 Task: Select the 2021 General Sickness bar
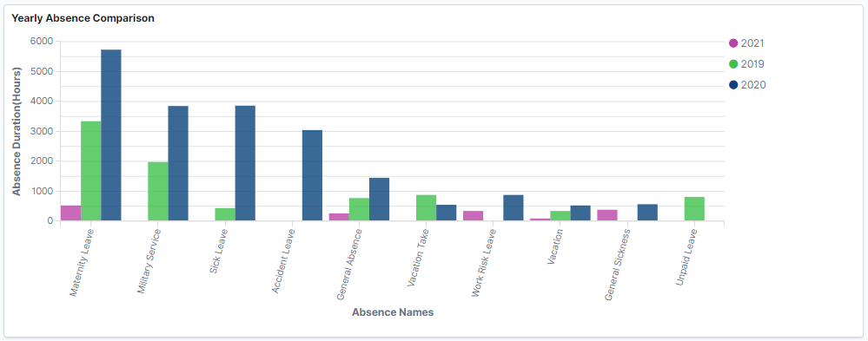pyautogui.click(x=607, y=215)
